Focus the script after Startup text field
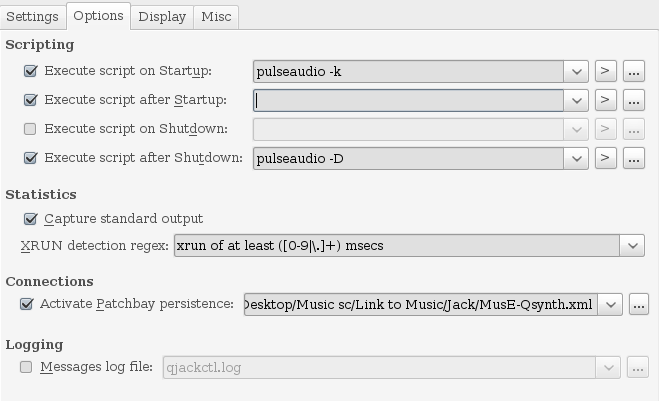The height and width of the screenshot is (401, 659). pyautogui.click(x=408, y=100)
